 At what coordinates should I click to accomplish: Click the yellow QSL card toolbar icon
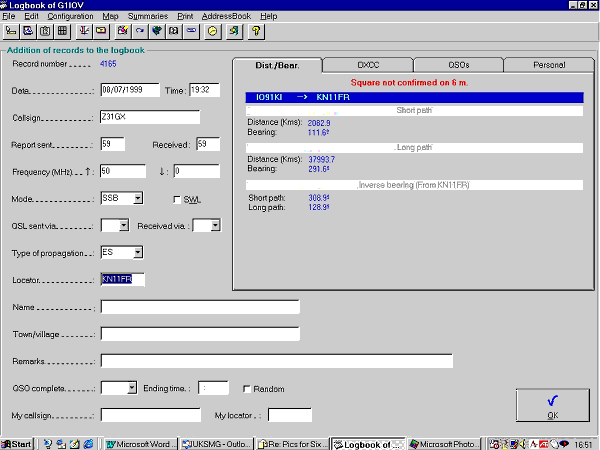101,31
